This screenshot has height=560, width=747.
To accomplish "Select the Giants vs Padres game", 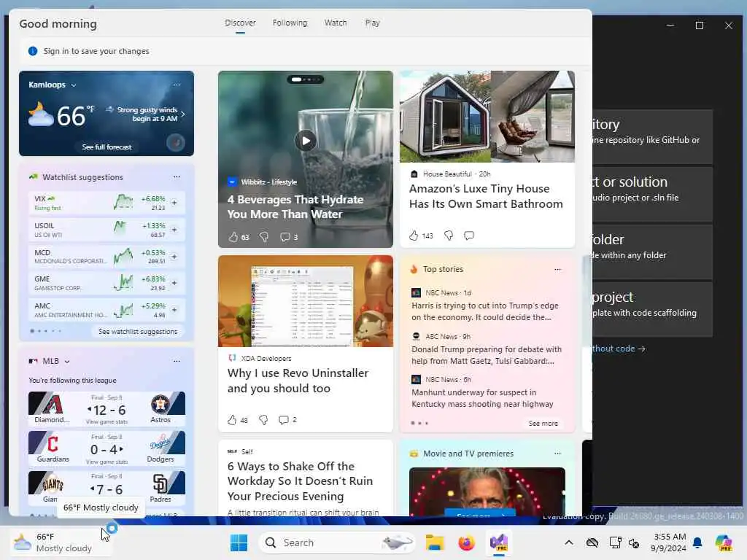I will [107, 488].
